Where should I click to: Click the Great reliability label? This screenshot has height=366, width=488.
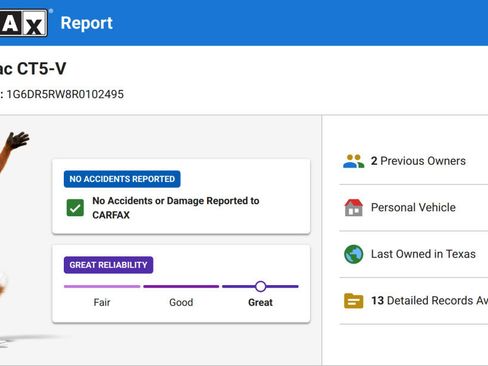260,302
